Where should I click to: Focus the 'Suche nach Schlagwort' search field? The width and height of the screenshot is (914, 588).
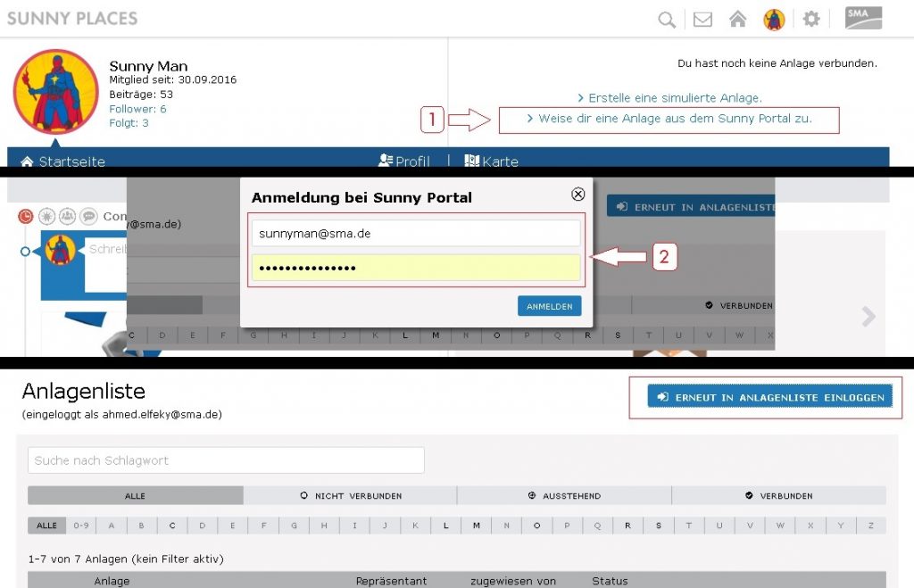click(x=226, y=460)
